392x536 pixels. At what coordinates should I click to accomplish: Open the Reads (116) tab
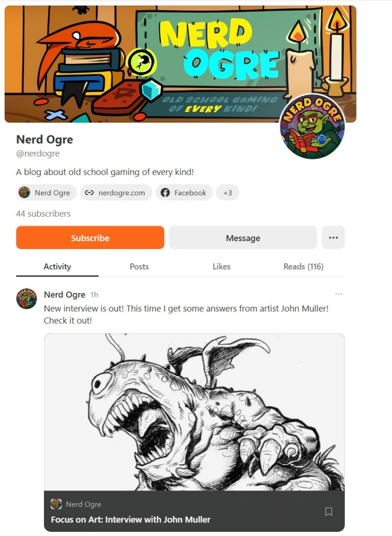click(304, 266)
